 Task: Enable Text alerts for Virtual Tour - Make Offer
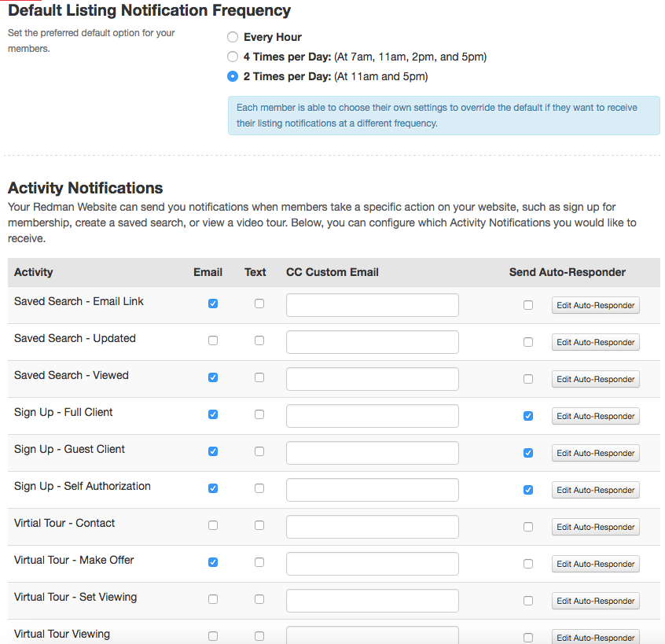259,561
